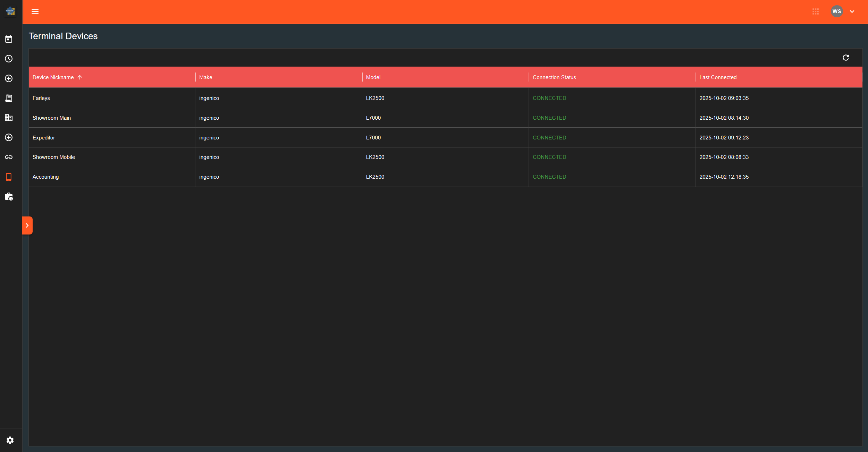
Task: Toggle sort order on Device Nickname column
Action: point(57,77)
